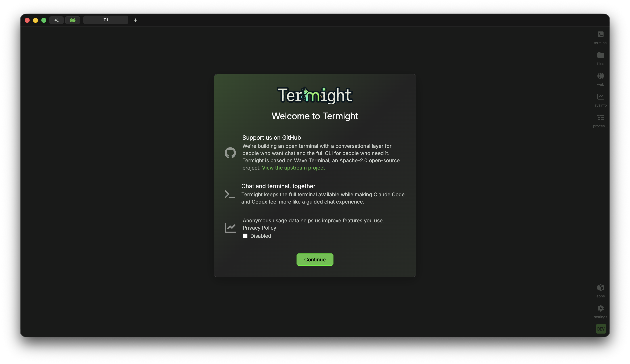Open the web widget globe icon
The image size is (630, 364).
pyautogui.click(x=600, y=76)
